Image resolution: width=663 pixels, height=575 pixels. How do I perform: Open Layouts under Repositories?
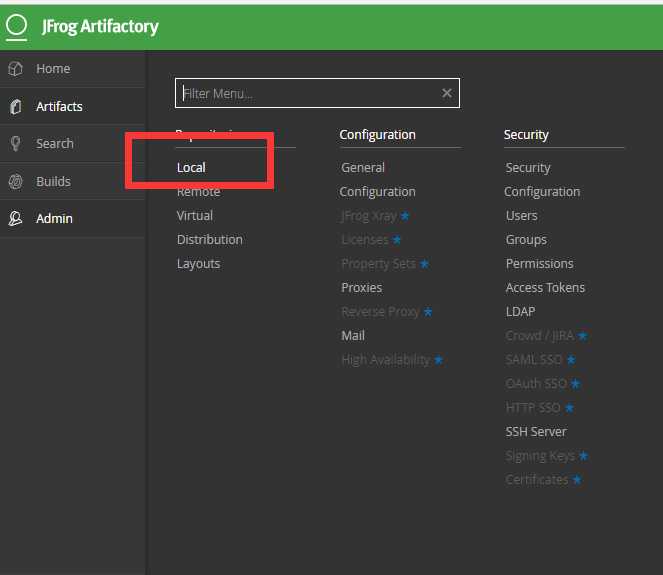point(198,264)
